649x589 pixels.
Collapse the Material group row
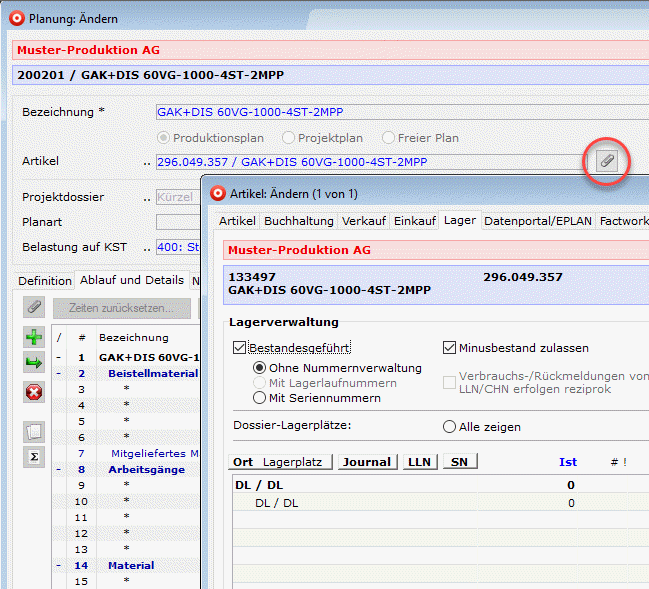click(59, 565)
